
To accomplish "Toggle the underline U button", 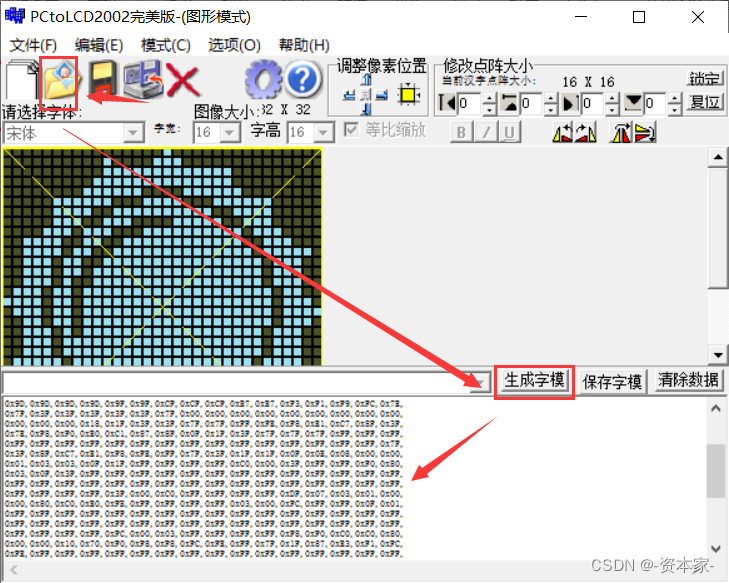I will click(x=509, y=132).
